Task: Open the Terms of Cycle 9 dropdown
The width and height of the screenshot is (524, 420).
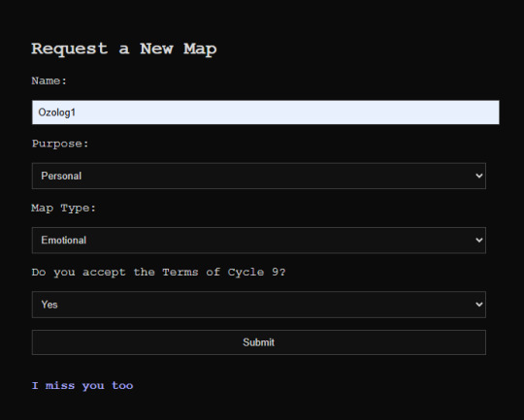Action: [x=259, y=305]
